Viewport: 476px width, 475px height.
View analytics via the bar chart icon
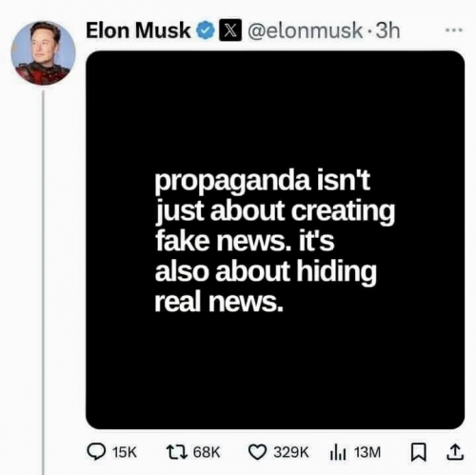(338, 452)
